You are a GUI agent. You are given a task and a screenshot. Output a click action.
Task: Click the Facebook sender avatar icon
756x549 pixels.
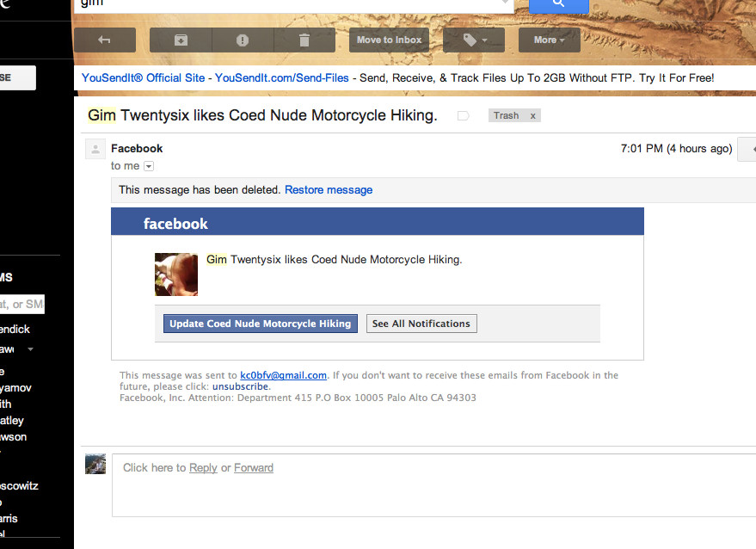tap(95, 149)
